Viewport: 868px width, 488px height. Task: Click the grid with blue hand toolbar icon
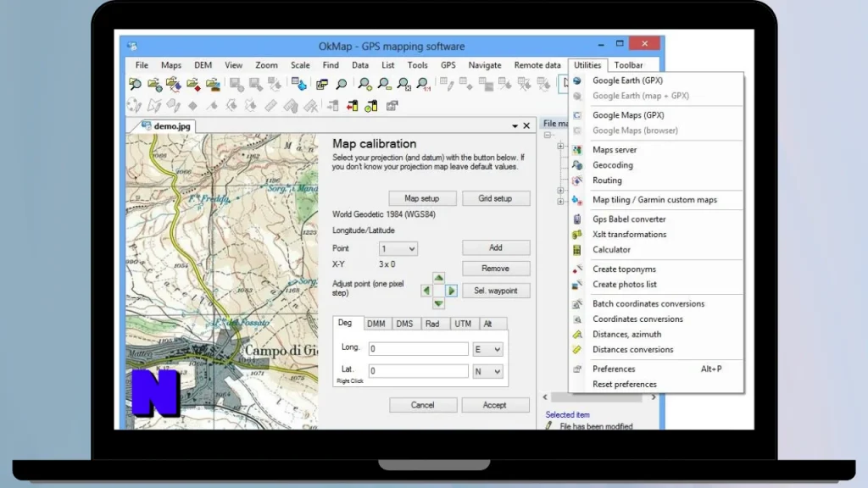pos(299,84)
